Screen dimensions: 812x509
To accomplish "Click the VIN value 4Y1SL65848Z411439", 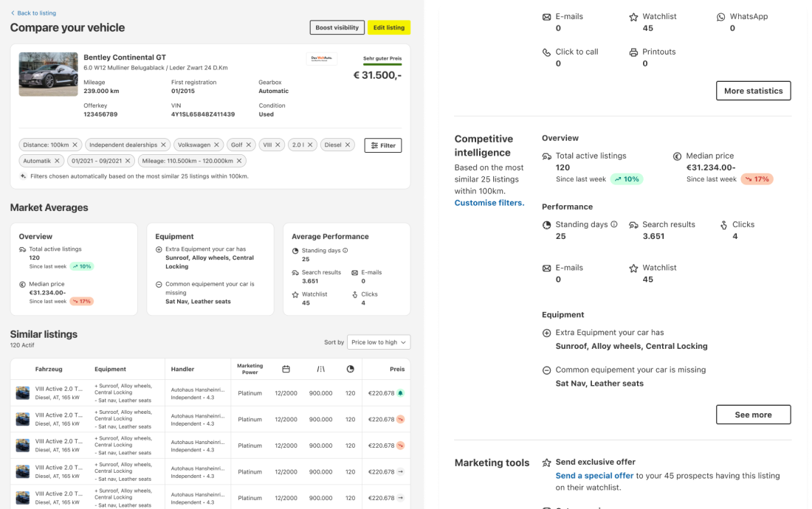I will click(203, 114).
